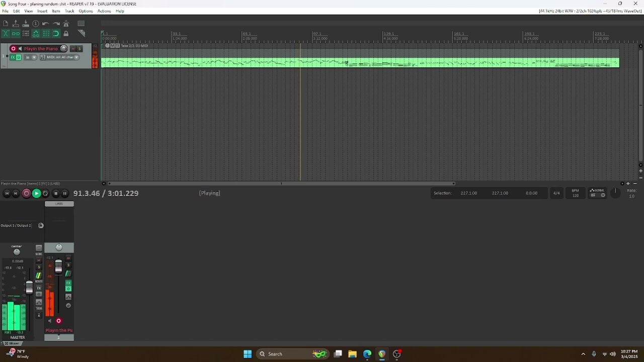Toggle ripple editing in the toolbar
The image size is (644, 362).
(26, 34)
